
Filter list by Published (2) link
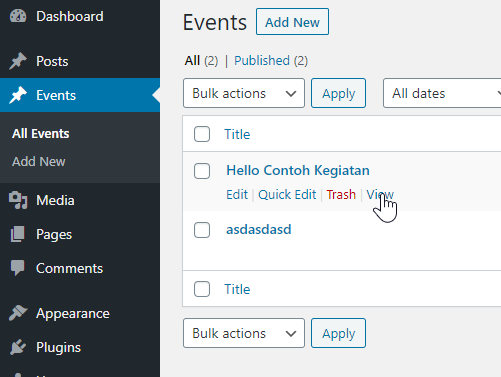[x=271, y=61]
